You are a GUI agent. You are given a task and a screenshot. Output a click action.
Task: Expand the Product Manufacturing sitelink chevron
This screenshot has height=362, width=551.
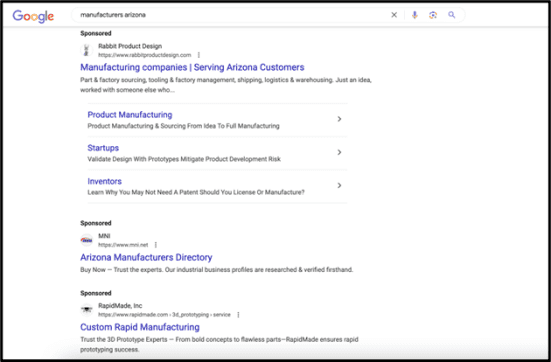click(339, 119)
